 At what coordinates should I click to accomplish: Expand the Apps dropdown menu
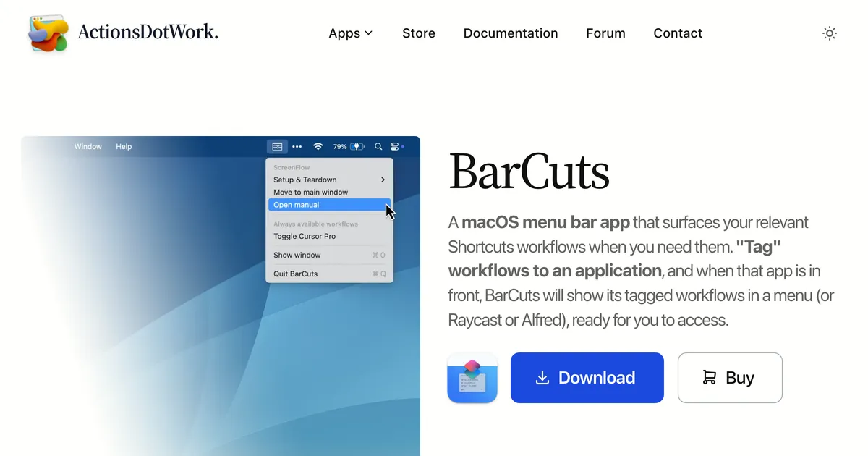(x=351, y=33)
